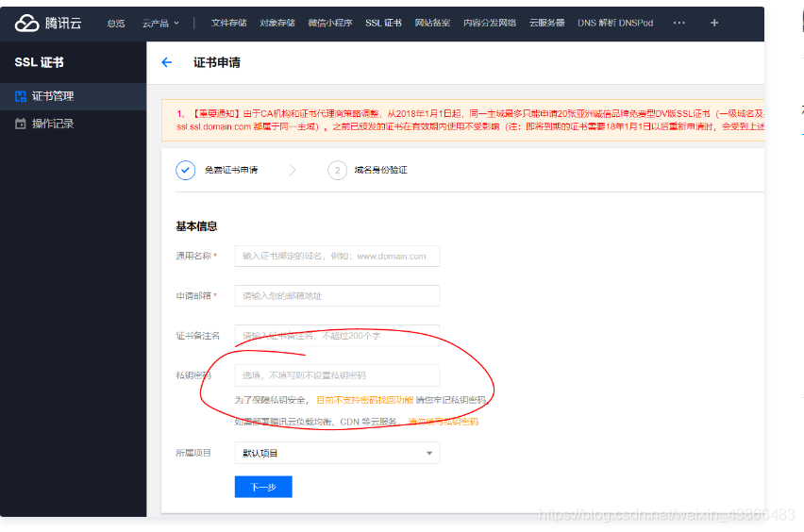
Task: Open 网站备案 in top navigation
Action: click(x=433, y=23)
